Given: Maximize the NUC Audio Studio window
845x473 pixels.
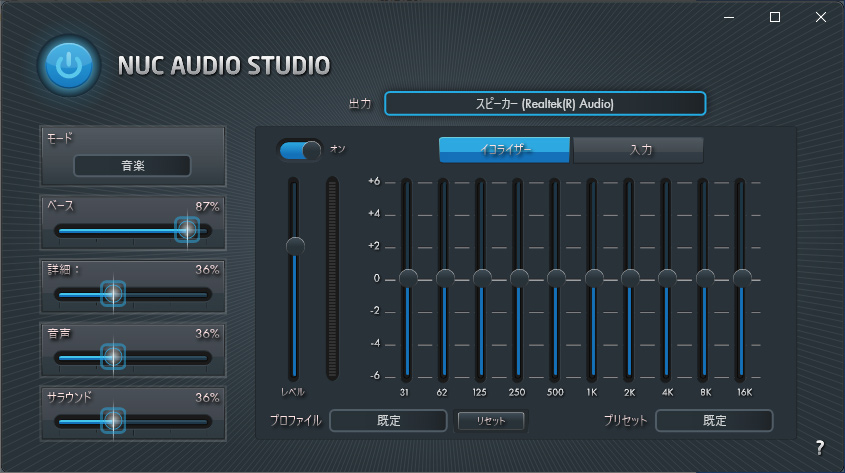Looking at the screenshot, I should pyautogui.click(x=775, y=17).
